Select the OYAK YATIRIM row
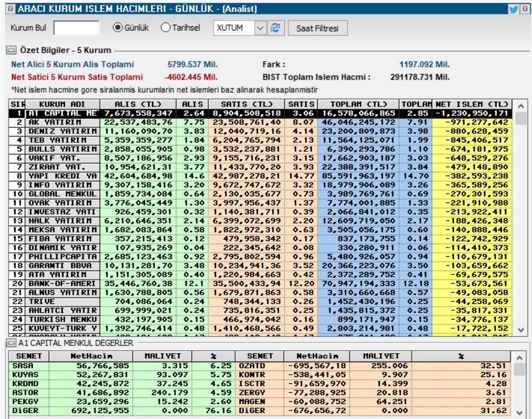 point(260,203)
